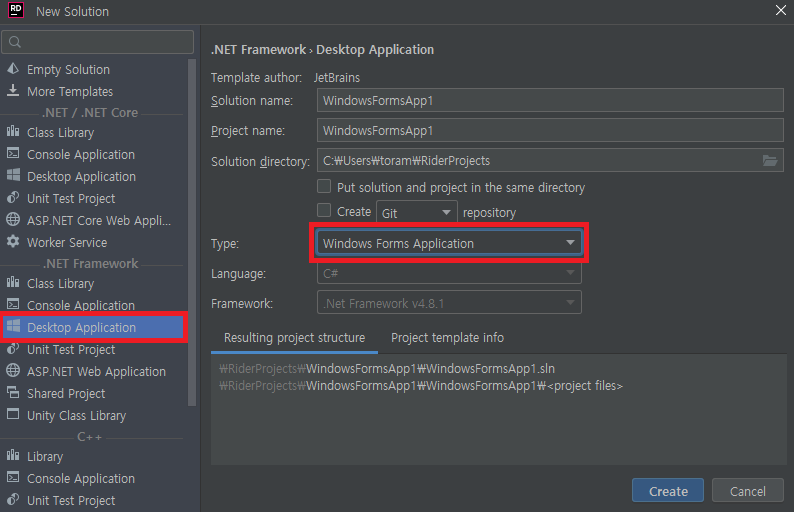Switch to Resulting project structure tab

(294, 338)
